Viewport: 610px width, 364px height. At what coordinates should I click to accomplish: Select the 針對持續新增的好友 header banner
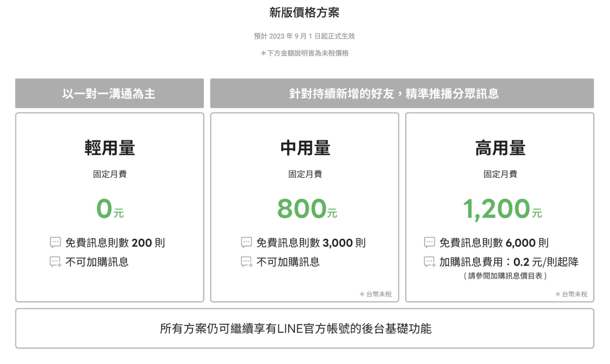402,93
